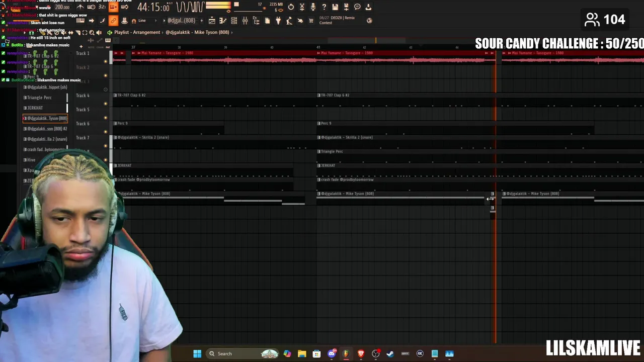
Task: Click the playlist speaker playback tool
Action: click(x=99, y=33)
